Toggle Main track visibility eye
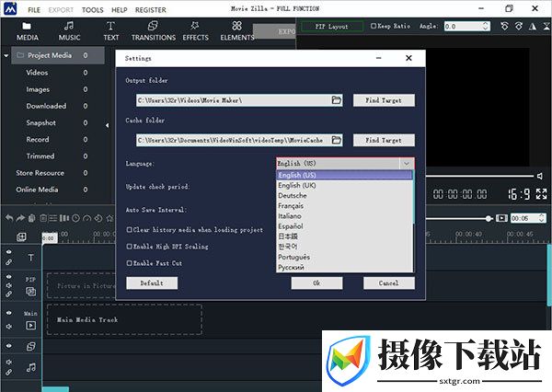The width and height of the screenshot is (552, 392). coord(9,313)
